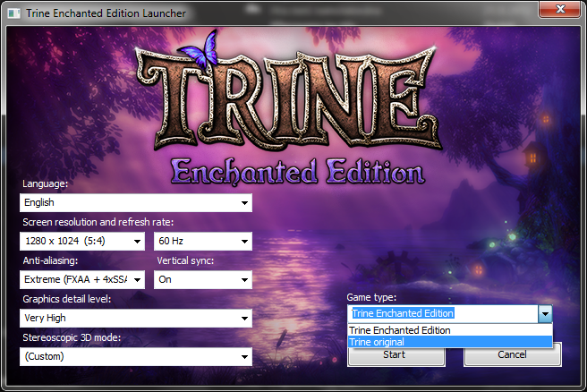The width and height of the screenshot is (587, 392).
Task: Click the Start button
Action: click(x=396, y=356)
